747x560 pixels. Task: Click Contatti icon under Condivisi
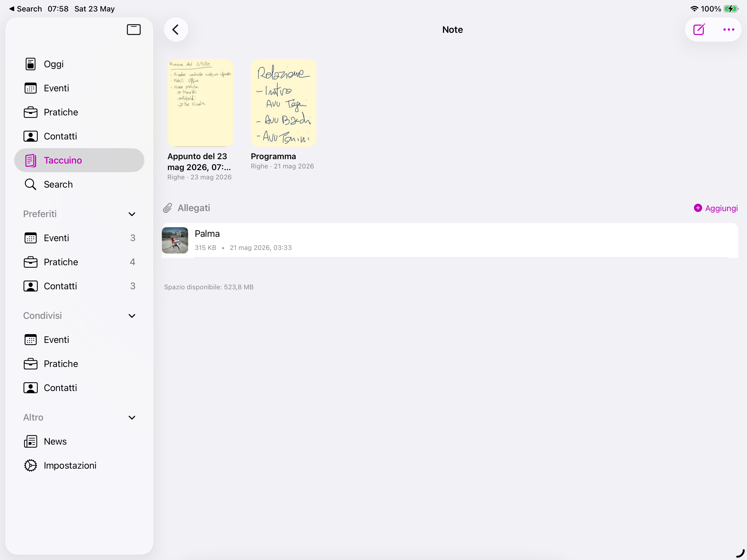(x=30, y=388)
